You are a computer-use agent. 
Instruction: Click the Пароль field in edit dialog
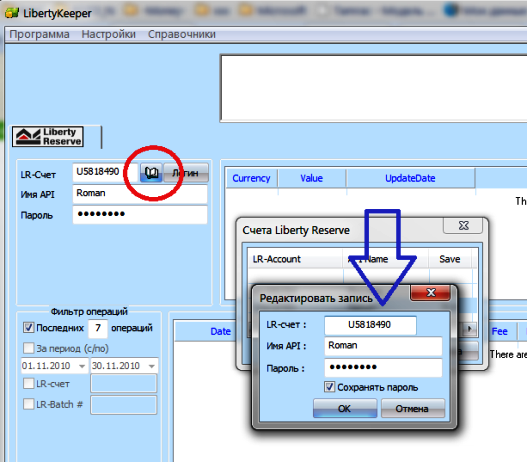pos(383,368)
